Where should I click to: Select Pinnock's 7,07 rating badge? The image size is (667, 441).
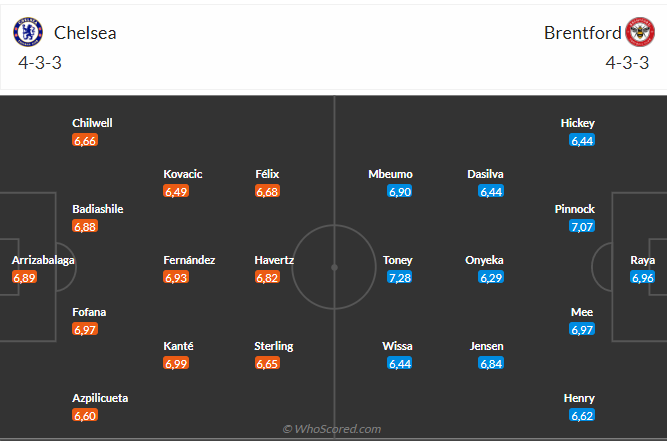582,226
